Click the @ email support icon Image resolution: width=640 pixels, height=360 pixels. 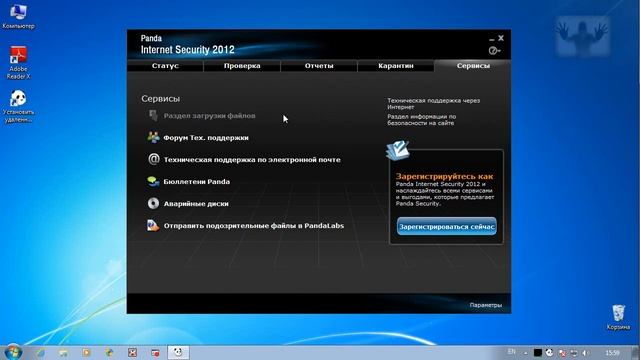click(x=153, y=159)
